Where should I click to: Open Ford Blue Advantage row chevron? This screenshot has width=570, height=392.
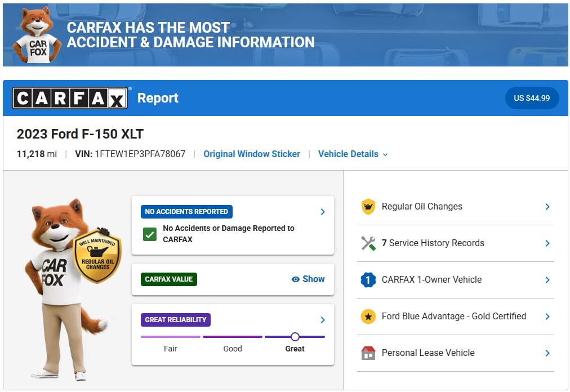click(547, 317)
